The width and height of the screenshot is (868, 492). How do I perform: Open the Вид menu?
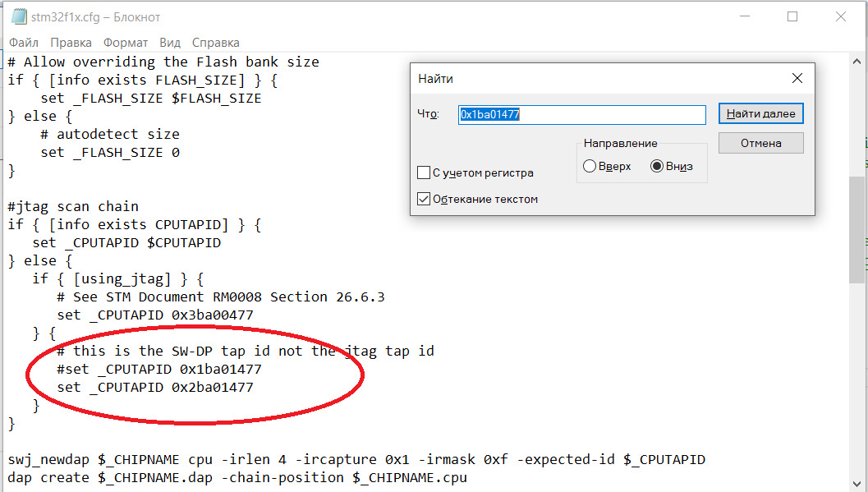[x=170, y=43]
